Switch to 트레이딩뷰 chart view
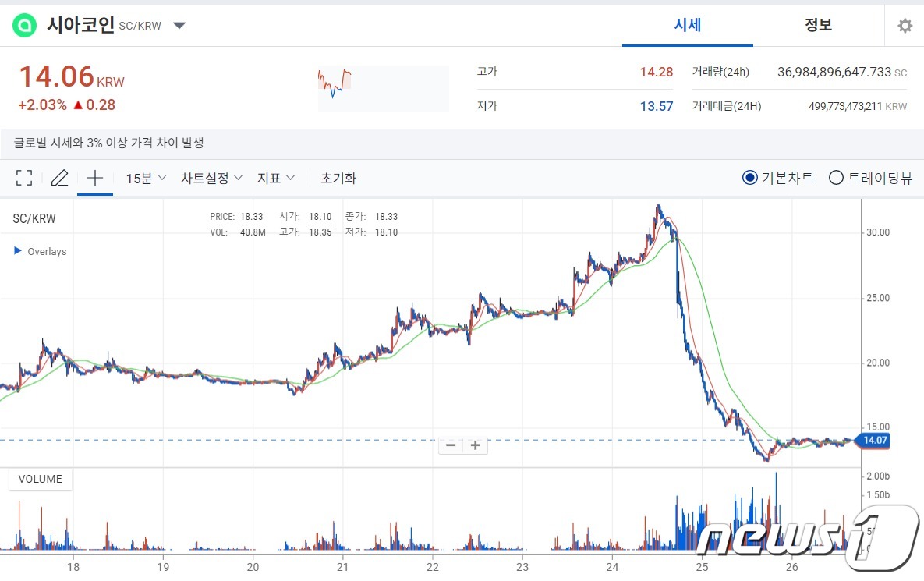This screenshot has height=581, width=924. point(836,178)
